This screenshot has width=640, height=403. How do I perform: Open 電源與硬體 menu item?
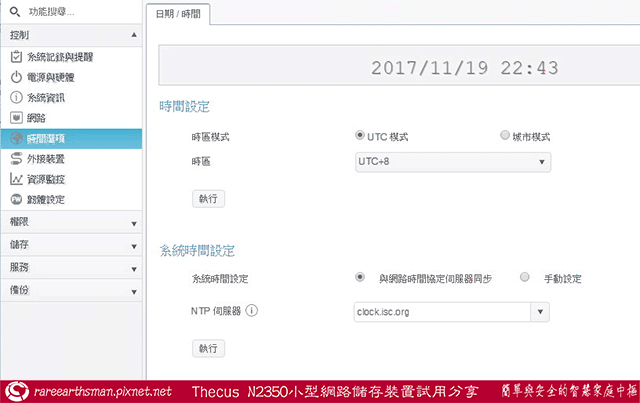71,77
